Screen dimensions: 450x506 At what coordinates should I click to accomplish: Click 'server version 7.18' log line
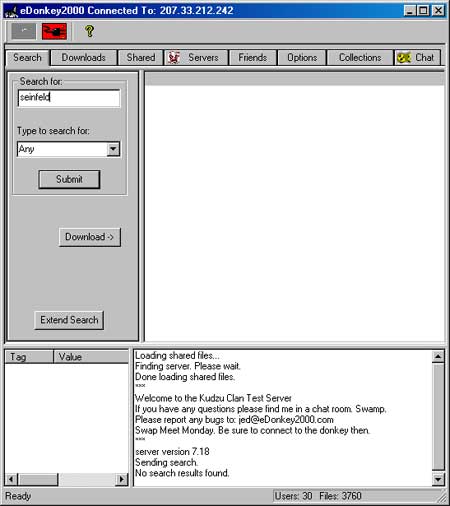click(x=172, y=452)
